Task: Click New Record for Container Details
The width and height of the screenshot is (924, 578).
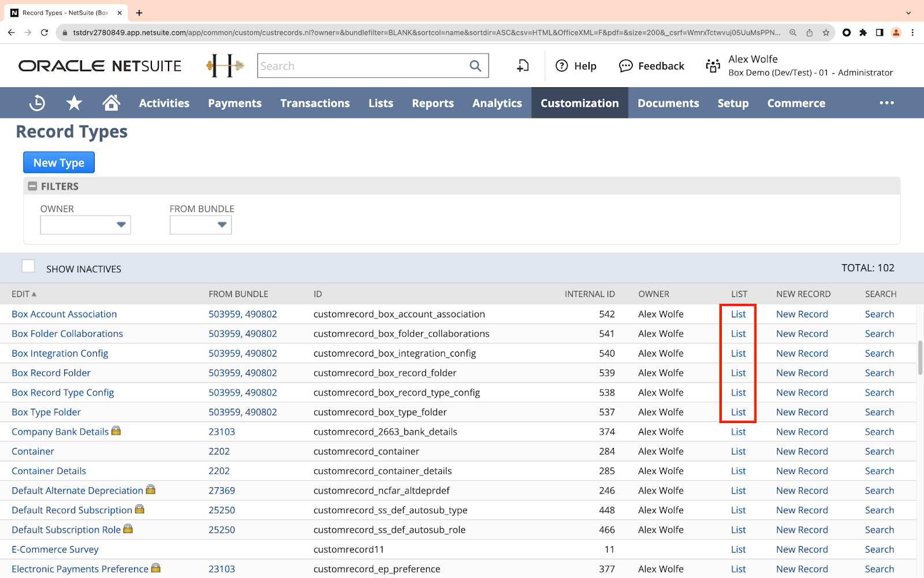Action: (802, 471)
